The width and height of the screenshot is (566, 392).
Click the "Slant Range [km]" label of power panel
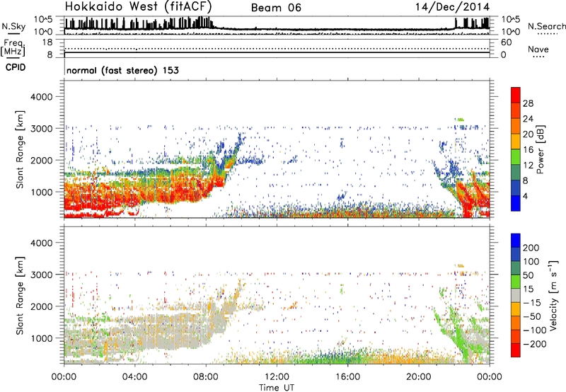pos(20,149)
